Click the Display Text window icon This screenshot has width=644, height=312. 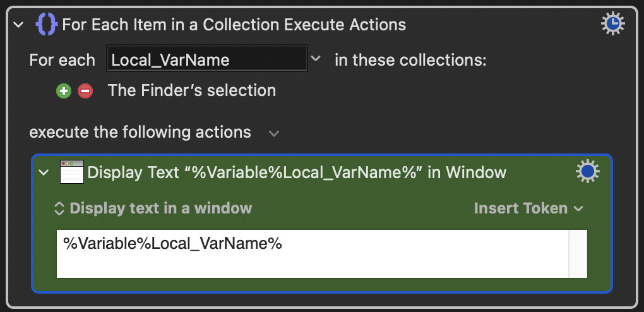(x=72, y=172)
